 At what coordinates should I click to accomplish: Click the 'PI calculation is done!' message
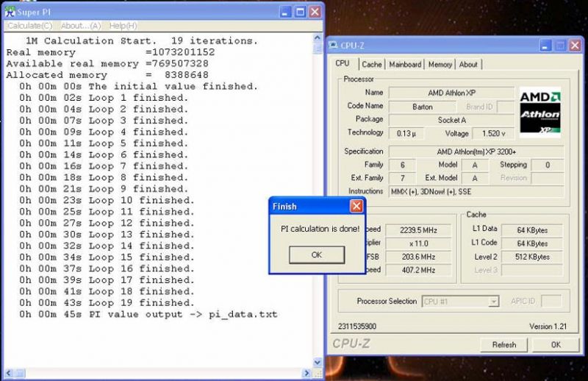coord(320,229)
